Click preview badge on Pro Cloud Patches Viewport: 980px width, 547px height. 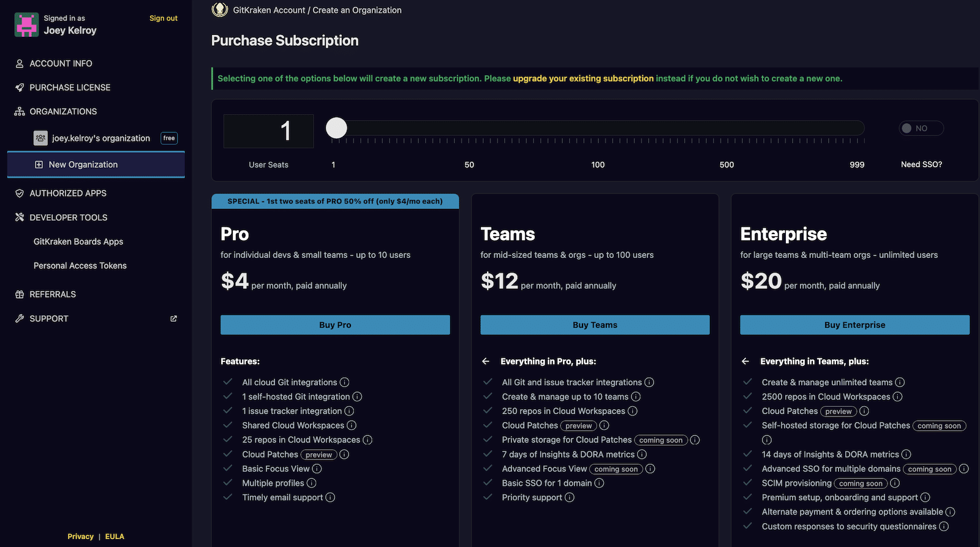point(318,455)
